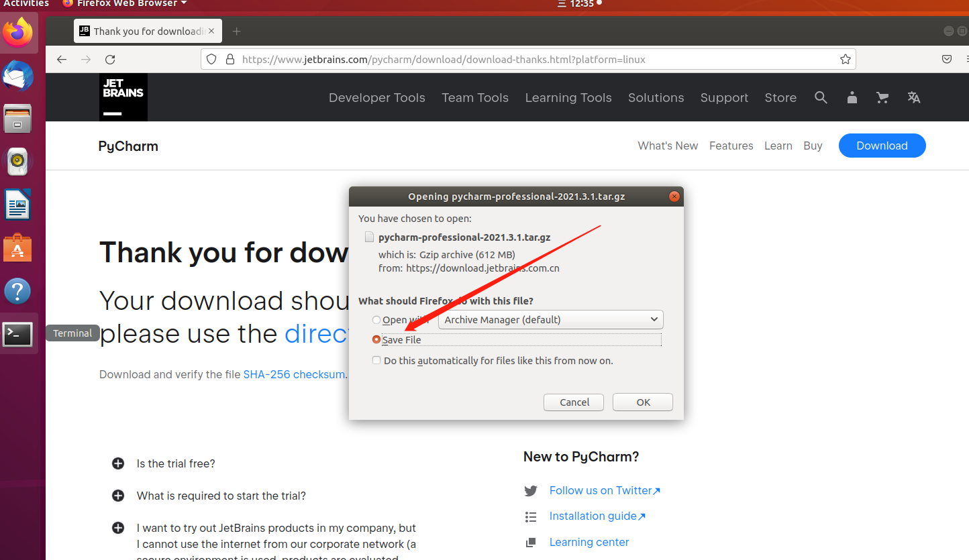Check Do this automatically for files

pyautogui.click(x=376, y=360)
